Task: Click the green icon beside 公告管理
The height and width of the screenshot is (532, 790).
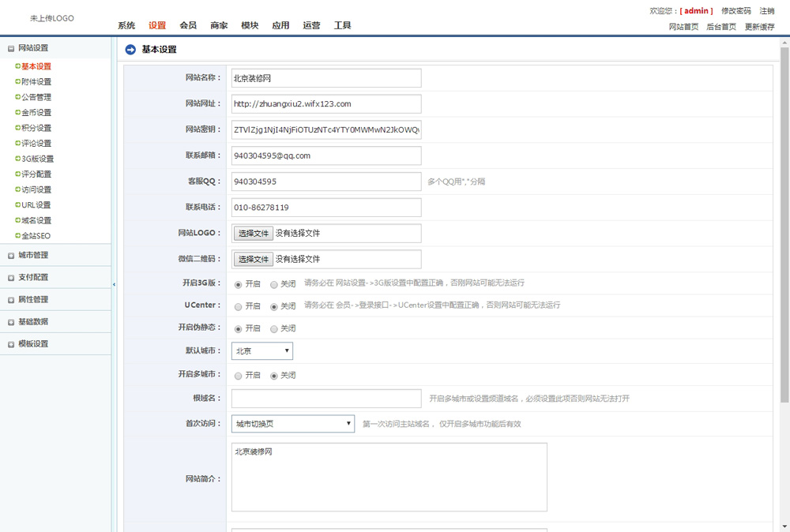Action: click(x=17, y=97)
